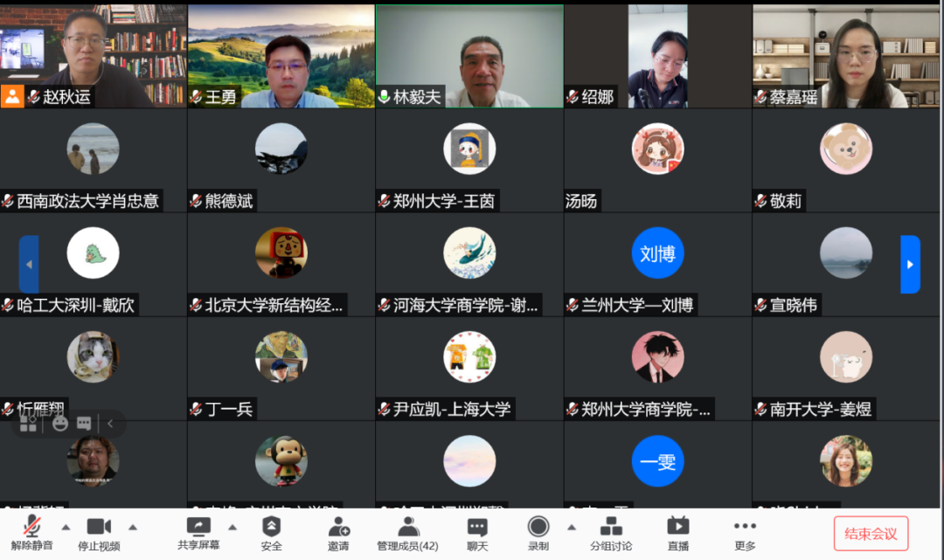944x560 pixels.
Task: Click blue 一雯 avatar circle
Action: point(657,460)
